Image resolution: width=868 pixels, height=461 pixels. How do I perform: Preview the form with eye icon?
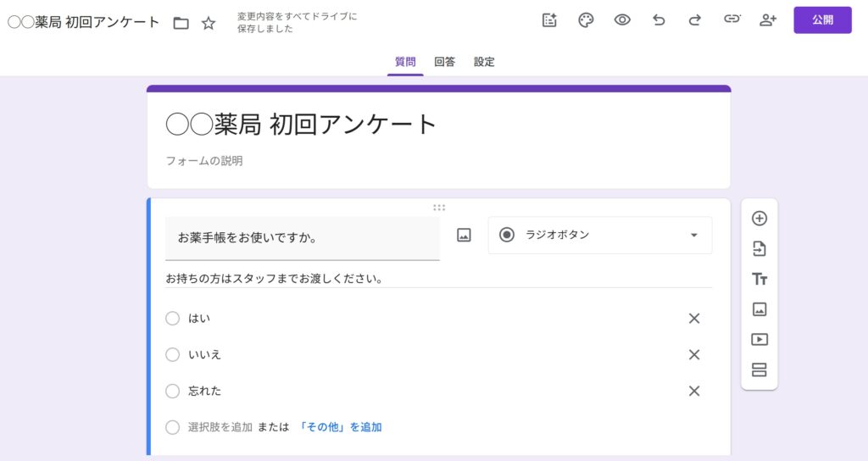pos(622,20)
